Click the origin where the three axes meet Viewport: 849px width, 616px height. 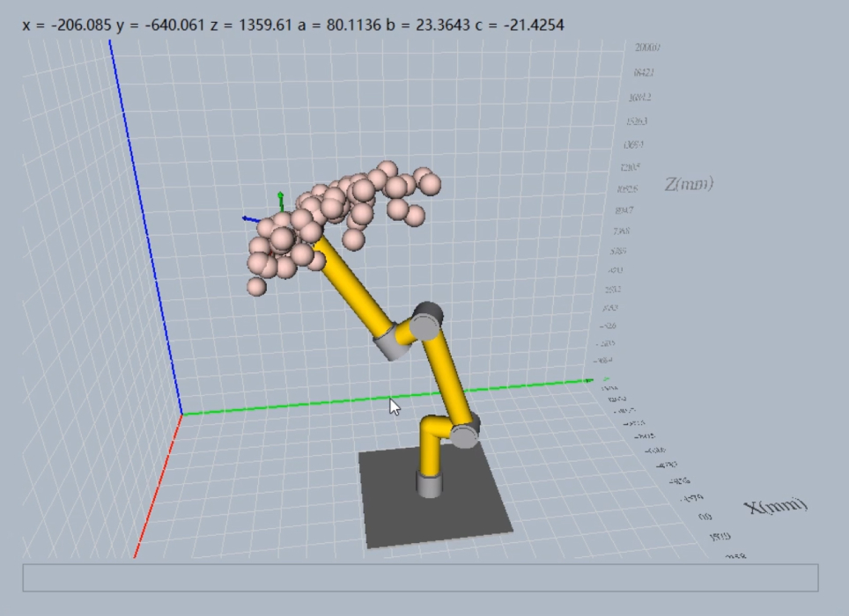(182, 414)
